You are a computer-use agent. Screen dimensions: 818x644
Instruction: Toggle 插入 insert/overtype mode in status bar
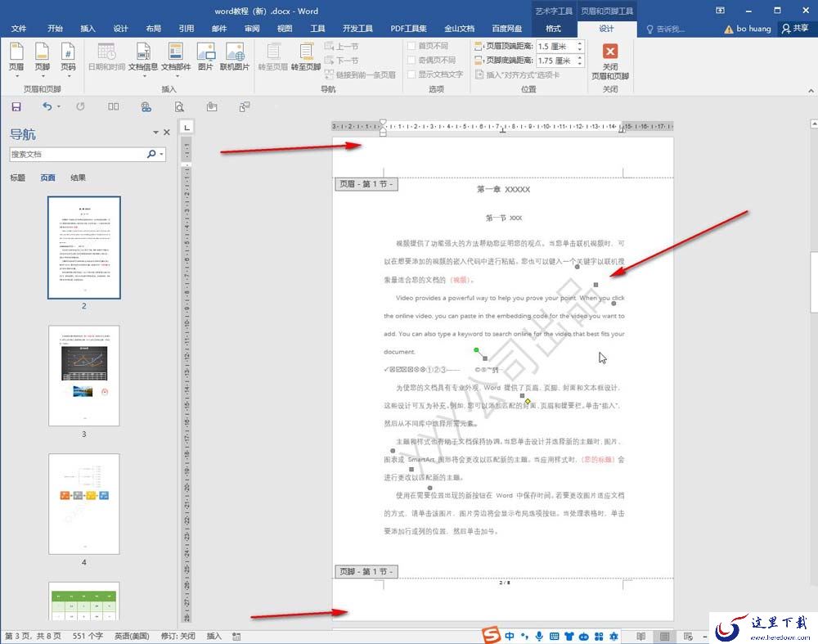tap(213, 636)
